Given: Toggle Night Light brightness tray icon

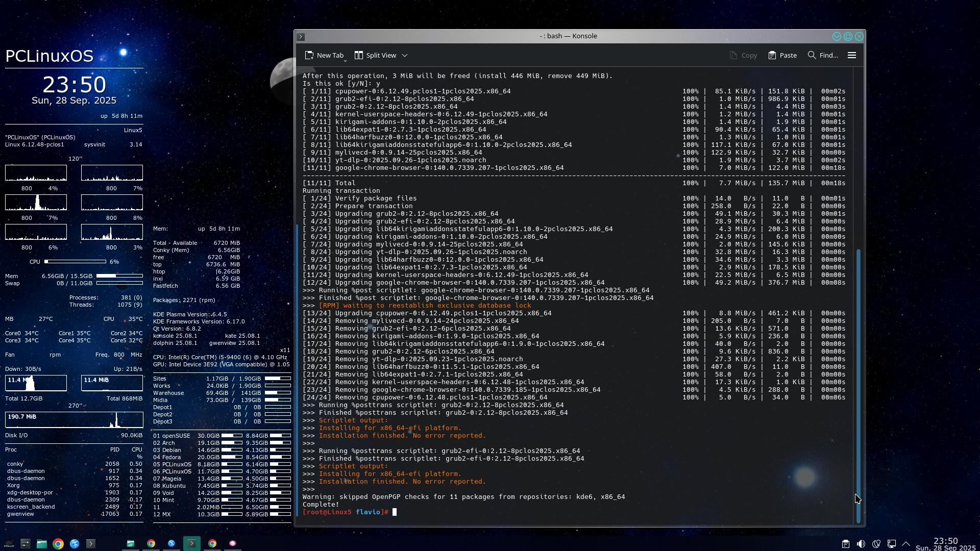Looking at the screenshot, I should [876, 544].
